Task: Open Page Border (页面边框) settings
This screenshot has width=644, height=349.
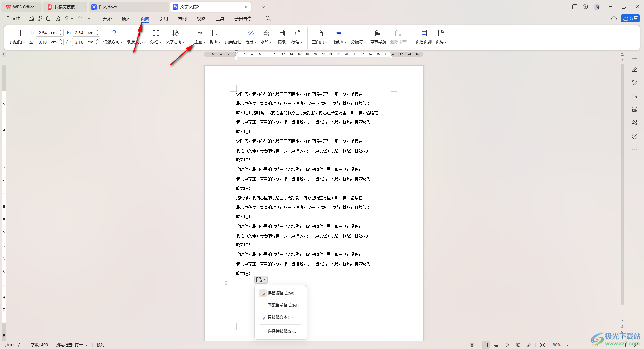Action: click(x=233, y=37)
